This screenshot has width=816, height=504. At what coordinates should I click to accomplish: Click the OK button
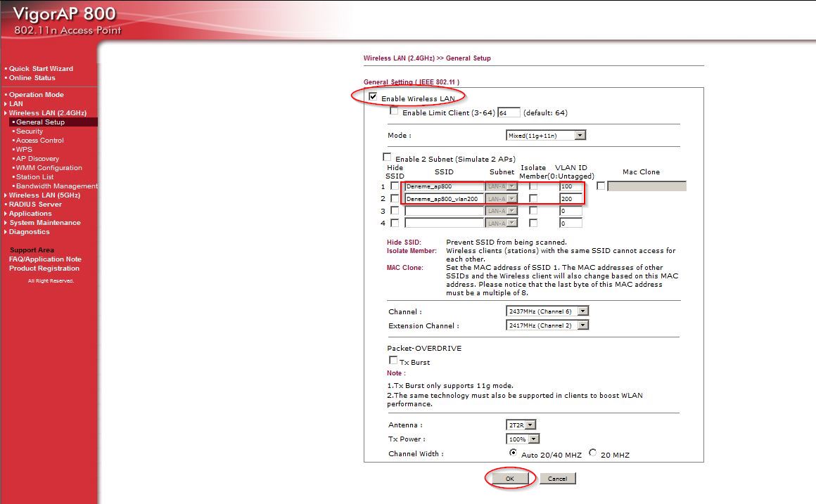[x=511, y=479]
